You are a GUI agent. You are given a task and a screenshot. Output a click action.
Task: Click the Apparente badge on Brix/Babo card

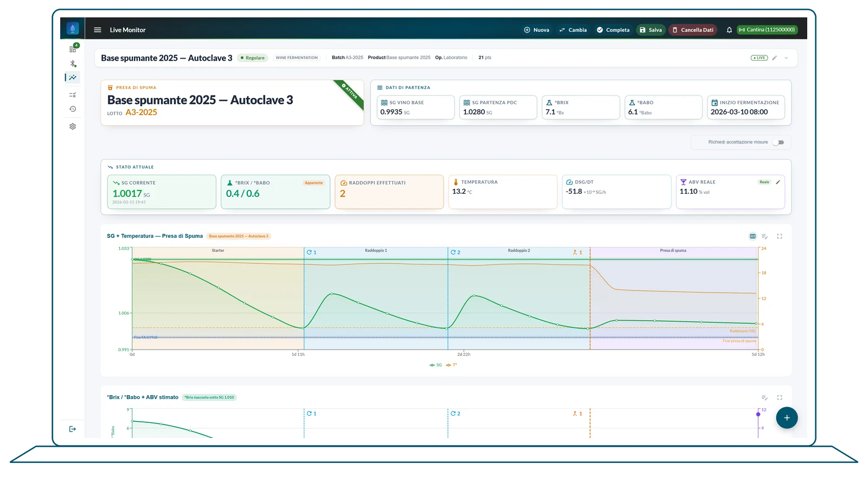[314, 183]
